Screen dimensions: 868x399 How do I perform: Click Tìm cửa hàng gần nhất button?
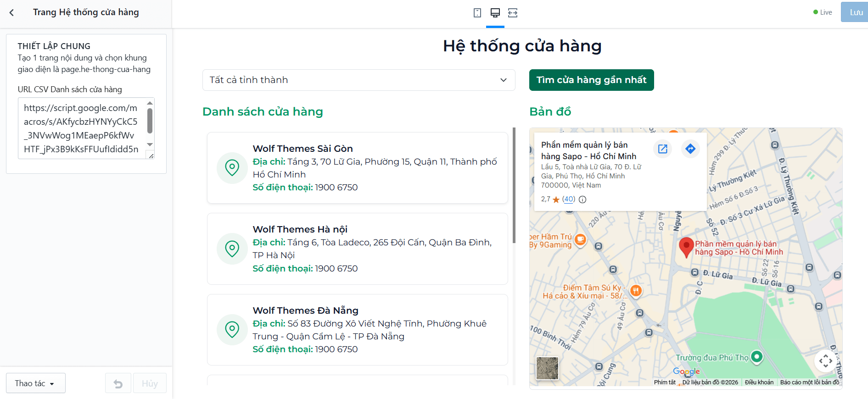(x=592, y=80)
